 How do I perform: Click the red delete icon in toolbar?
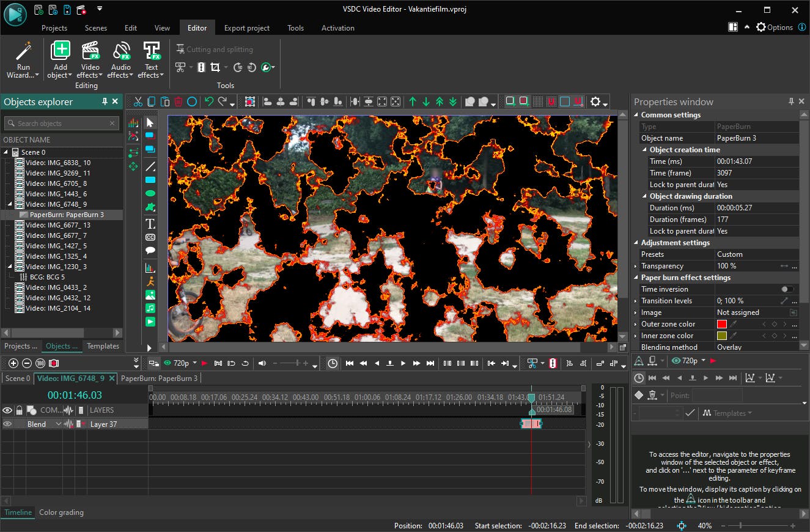[x=179, y=102]
